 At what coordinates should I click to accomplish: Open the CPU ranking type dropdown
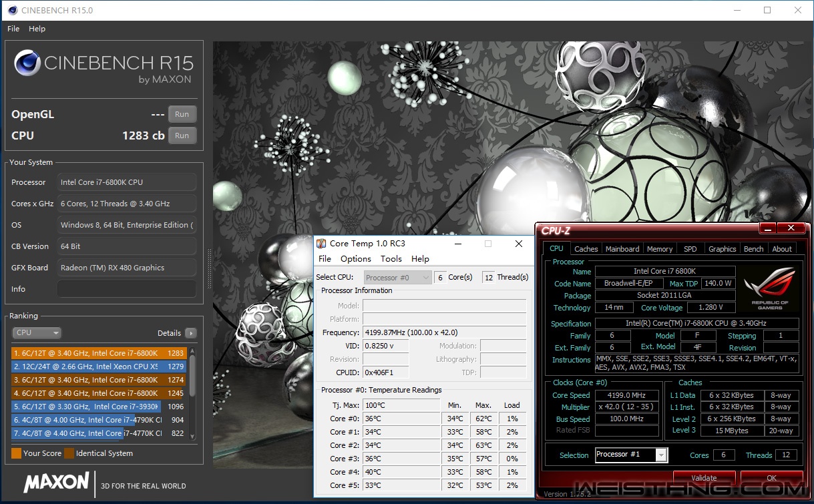click(x=37, y=332)
